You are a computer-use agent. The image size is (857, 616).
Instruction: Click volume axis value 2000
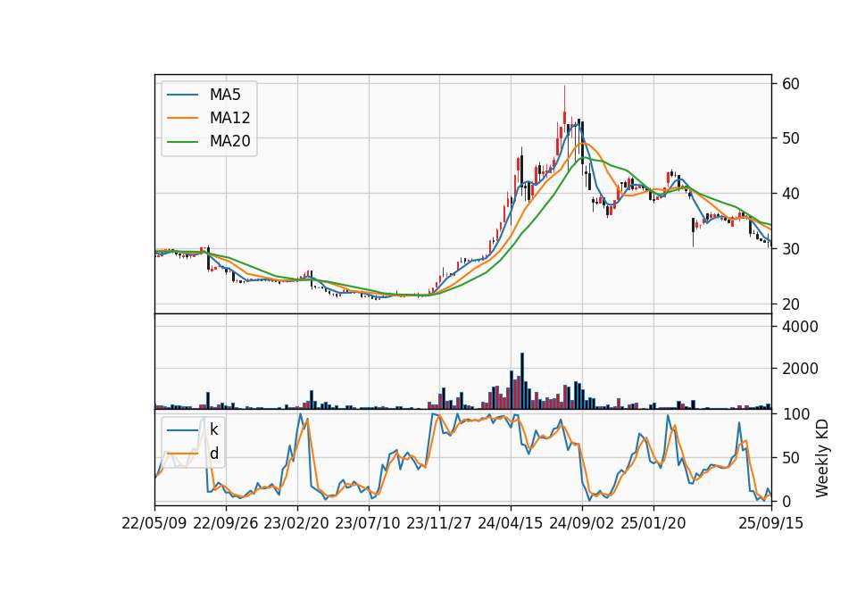(x=800, y=369)
